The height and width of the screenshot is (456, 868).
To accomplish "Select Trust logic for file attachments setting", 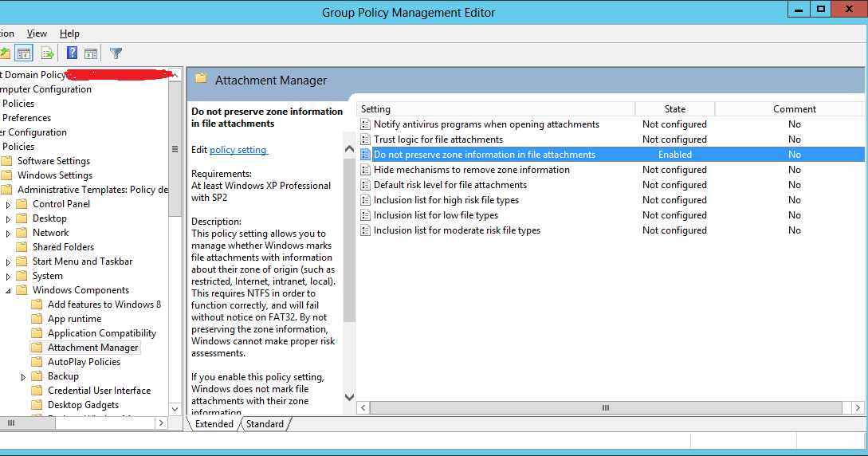I will pyautogui.click(x=438, y=140).
